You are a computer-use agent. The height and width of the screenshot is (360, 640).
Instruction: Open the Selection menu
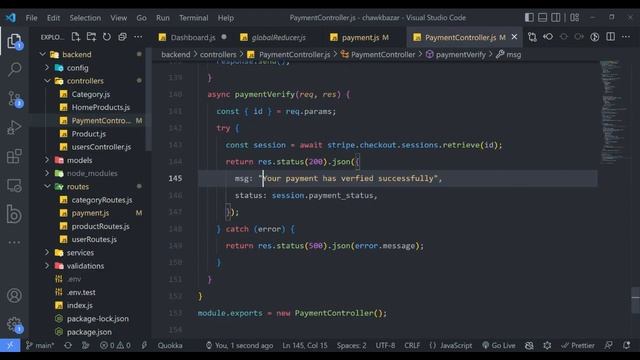(x=85, y=18)
